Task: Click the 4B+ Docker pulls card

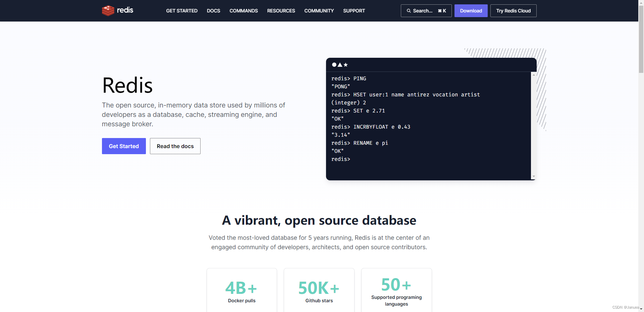Action: click(x=242, y=290)
